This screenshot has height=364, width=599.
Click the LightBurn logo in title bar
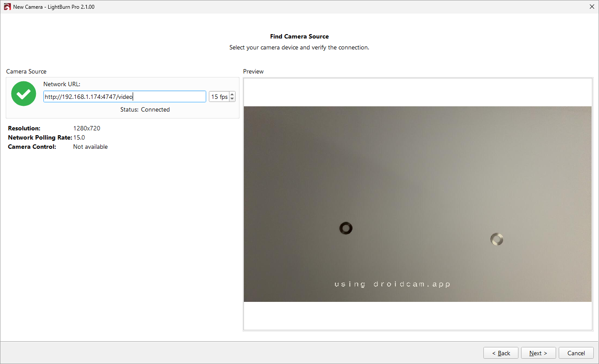tap(7, 7)
